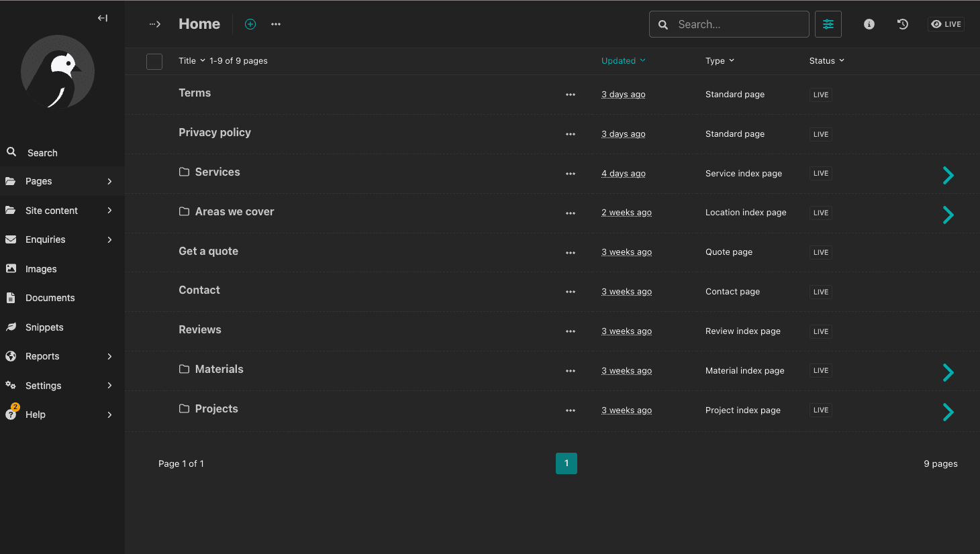Focus the Search field in the header
This screenshot has height=554, width=980.
729,24
